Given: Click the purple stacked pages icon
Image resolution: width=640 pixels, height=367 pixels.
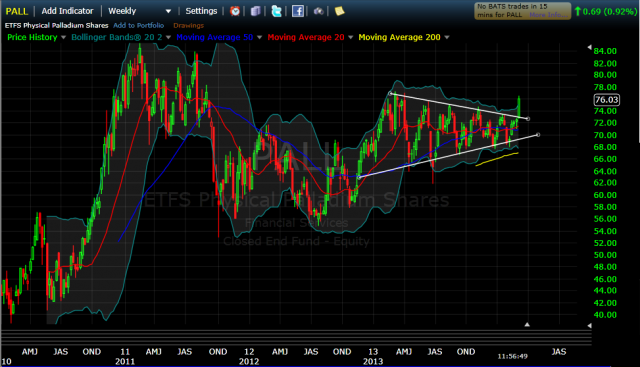Looking at the screenshot, I should [x=256, y=11].
